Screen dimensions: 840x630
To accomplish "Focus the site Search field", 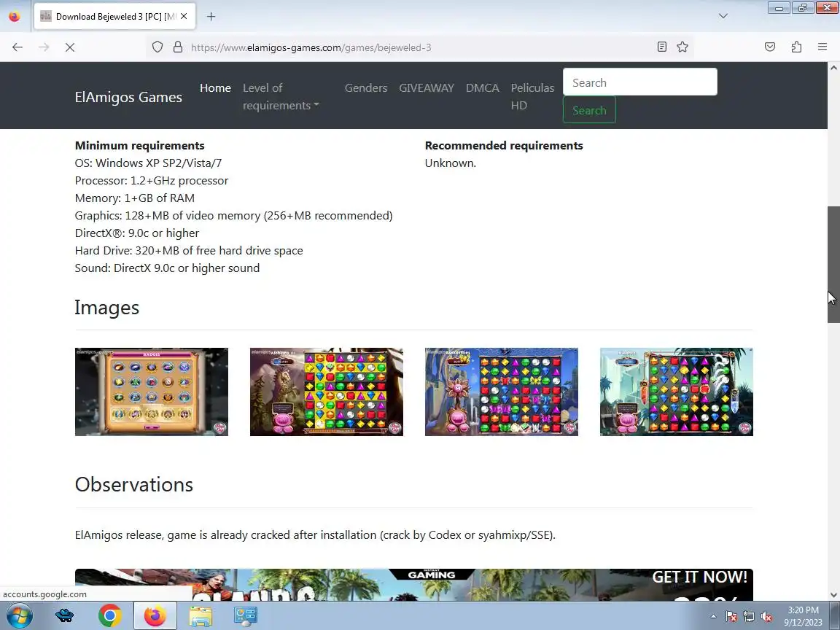I will (639, 82).
